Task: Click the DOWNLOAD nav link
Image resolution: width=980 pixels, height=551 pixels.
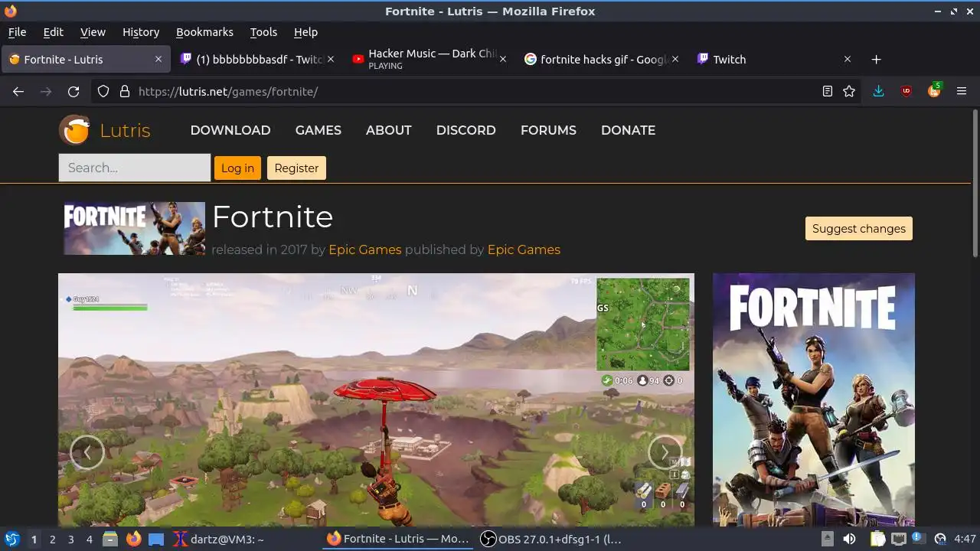Action: (x=230, y=130)
